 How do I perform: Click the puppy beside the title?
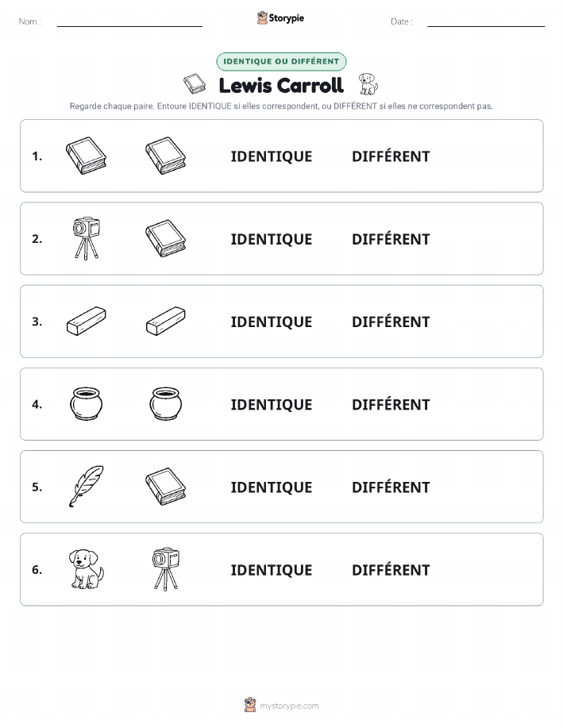pos(368,84)
